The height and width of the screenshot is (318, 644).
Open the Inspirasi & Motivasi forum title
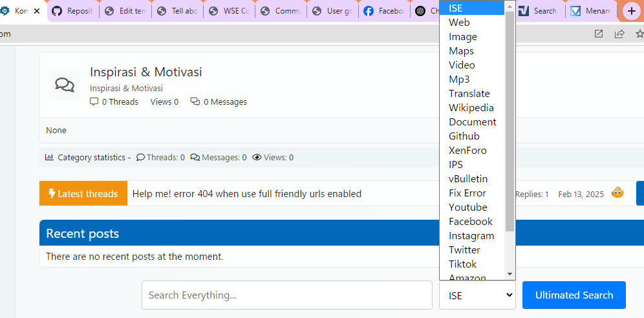tap(145, 72)
